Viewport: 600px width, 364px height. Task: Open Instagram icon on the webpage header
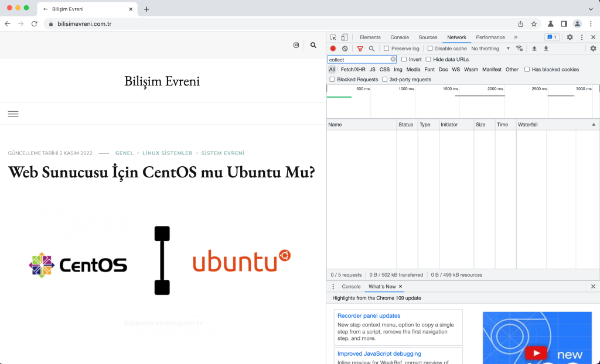click(x=296, y=45)
